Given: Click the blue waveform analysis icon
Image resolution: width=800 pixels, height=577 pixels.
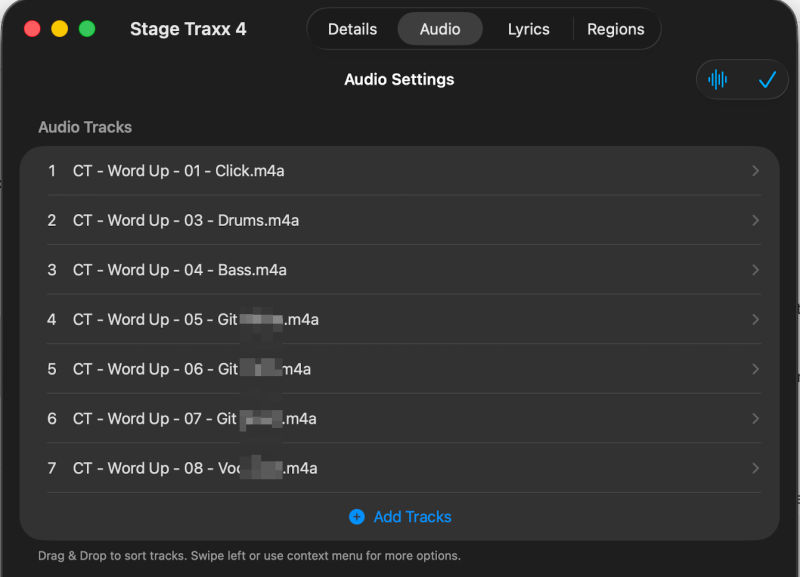Looking at the screenshot, I should (x=718, y=79).
